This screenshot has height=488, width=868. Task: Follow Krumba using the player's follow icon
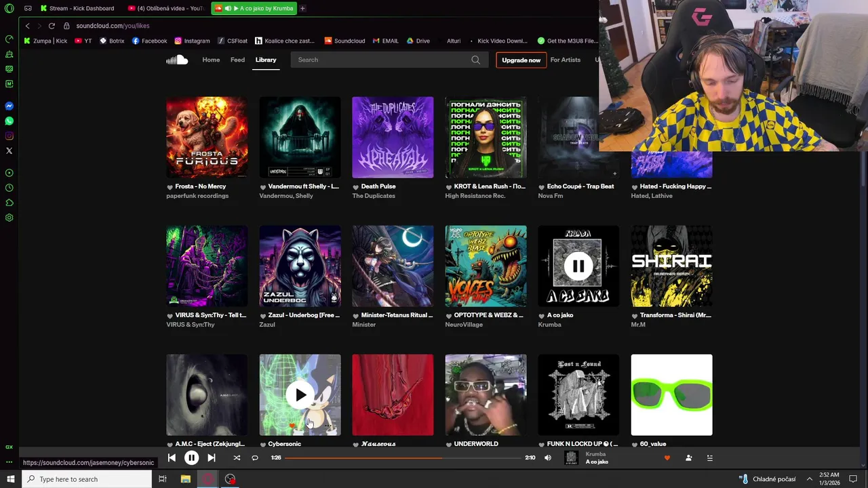pos(688,458)
